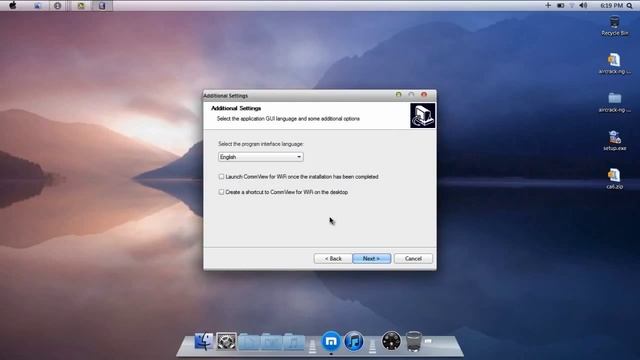The width and height of the screenshot is (640, 360).
Task: Open the program interface language dropdown
Action: [261, 157]
